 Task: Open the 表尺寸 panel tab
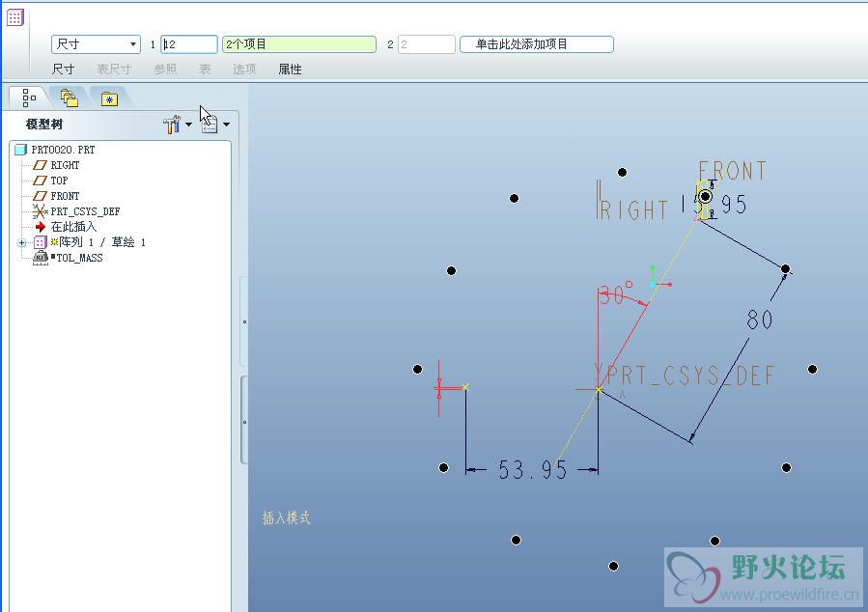pyautogui.click(x=114, y=70)
